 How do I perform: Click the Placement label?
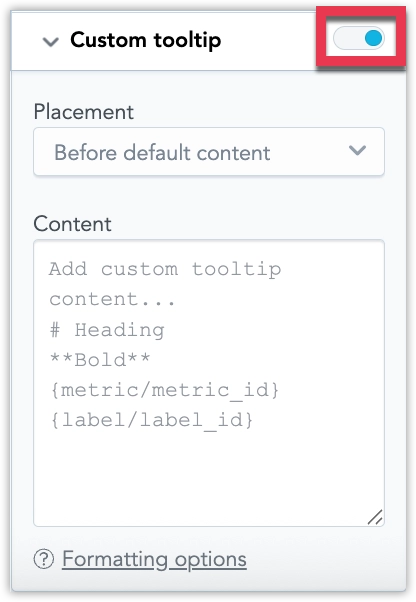pyautogui.click(x=84, y=112)
